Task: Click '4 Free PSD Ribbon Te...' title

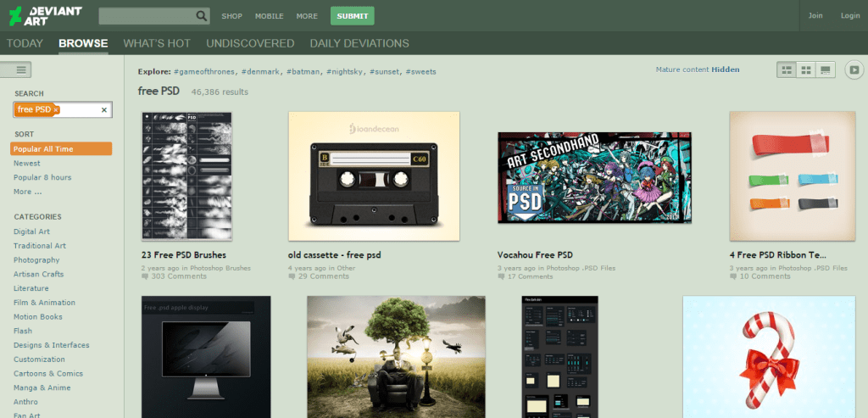Action: 778,255
